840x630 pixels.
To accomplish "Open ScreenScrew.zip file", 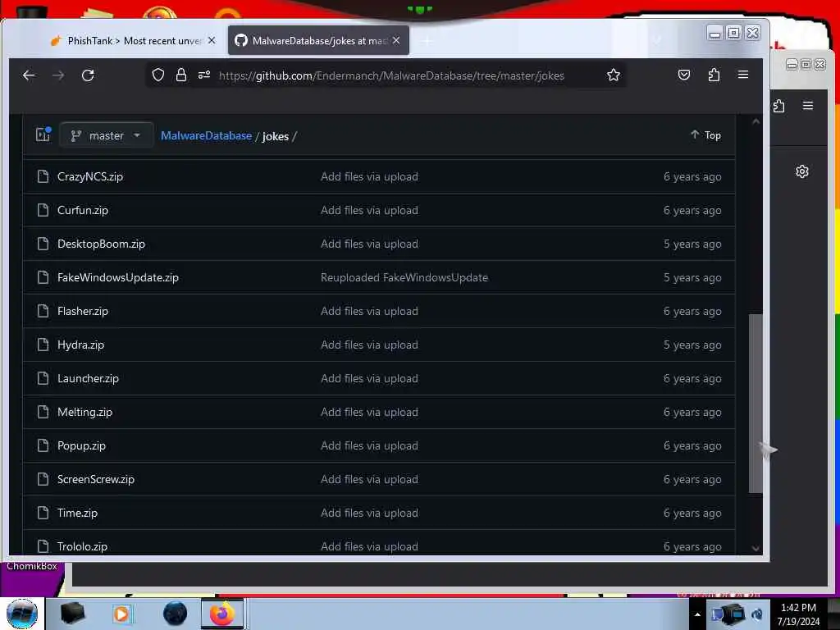I will coord(96,479).
